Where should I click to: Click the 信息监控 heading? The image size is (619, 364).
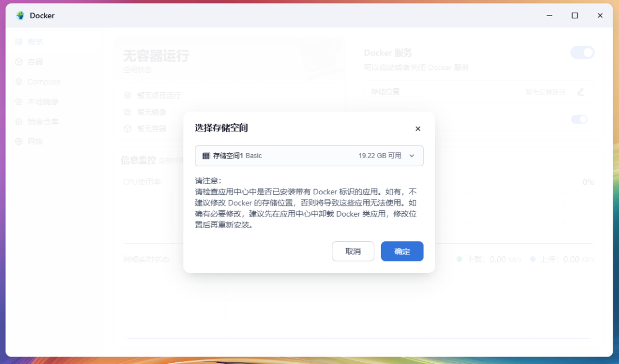click(x=139, y=161)
